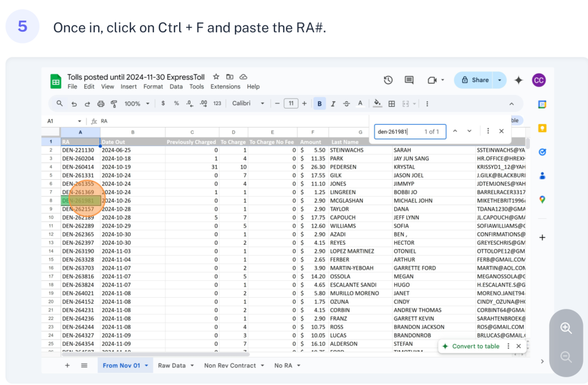This screenshot has height=385, width=588.
Task: Open the comments panel icon
Action: coord(409,80)
